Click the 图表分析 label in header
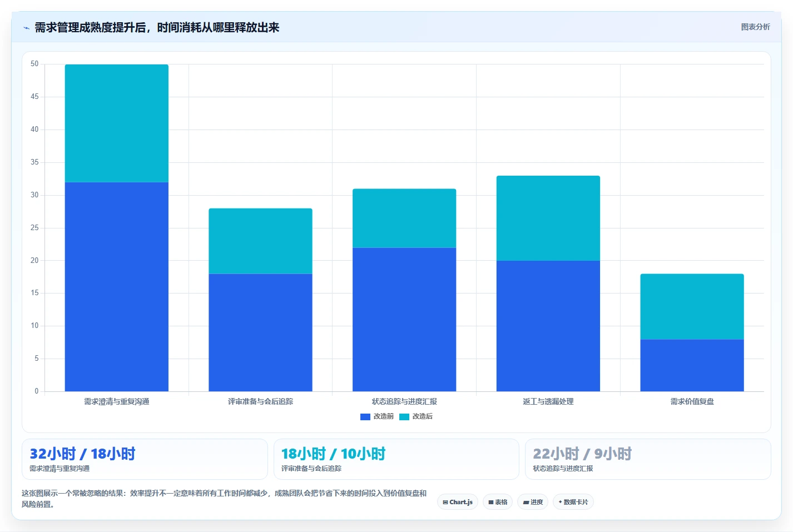Screen dimensions: 793x532 (755, 27)
